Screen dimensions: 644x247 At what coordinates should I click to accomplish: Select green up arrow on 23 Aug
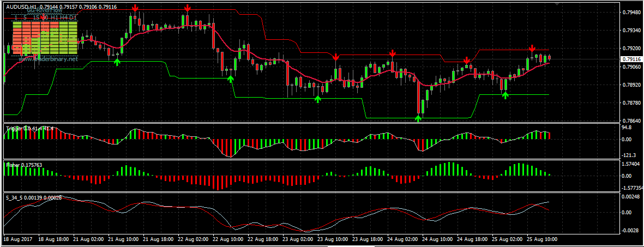click(x=317, y=99)
